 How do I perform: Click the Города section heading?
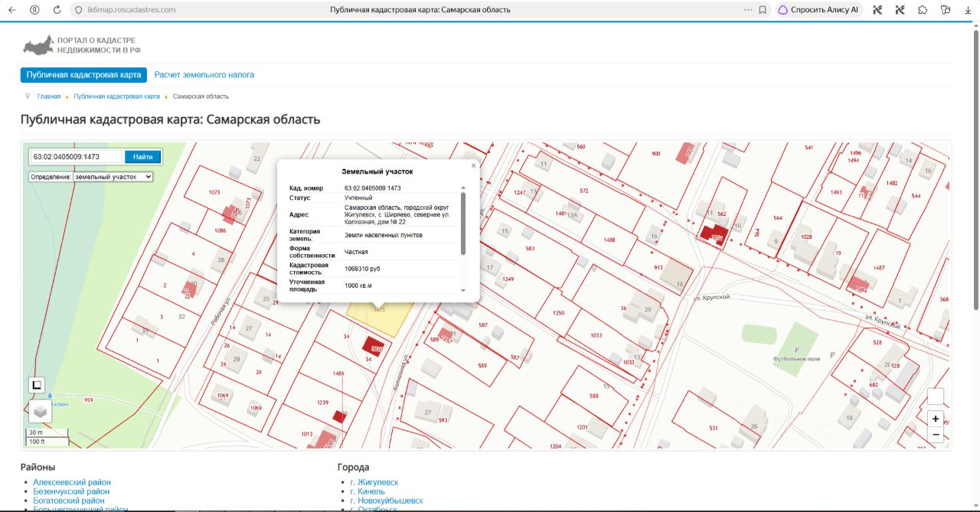coord(354,467)
